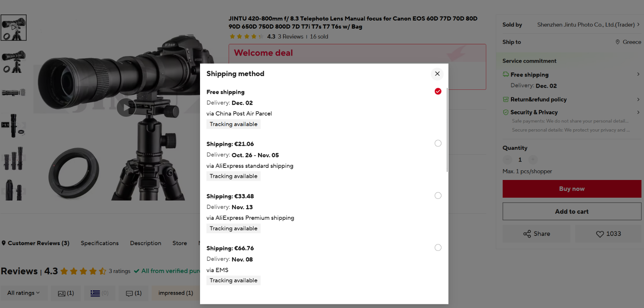Expand the Security & Privacy section

638,112
